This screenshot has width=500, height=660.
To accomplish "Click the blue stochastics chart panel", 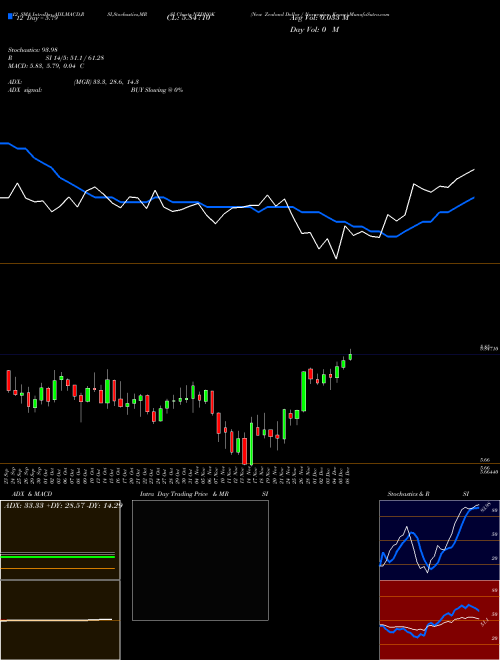I will click(439, 540).
